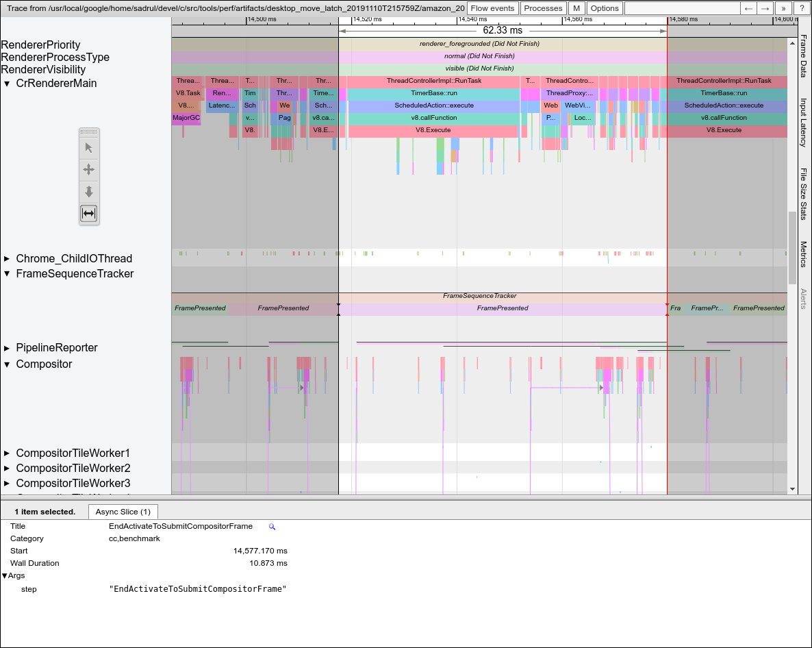Expand the CompositorTileWorker1 track
This screenshot has width=812, height=648.
(7, 453)
